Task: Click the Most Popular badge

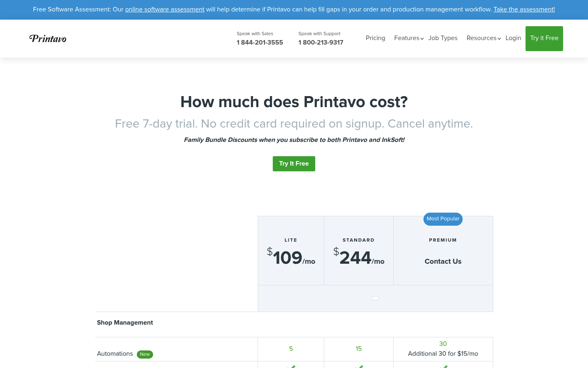Action: 443,219
